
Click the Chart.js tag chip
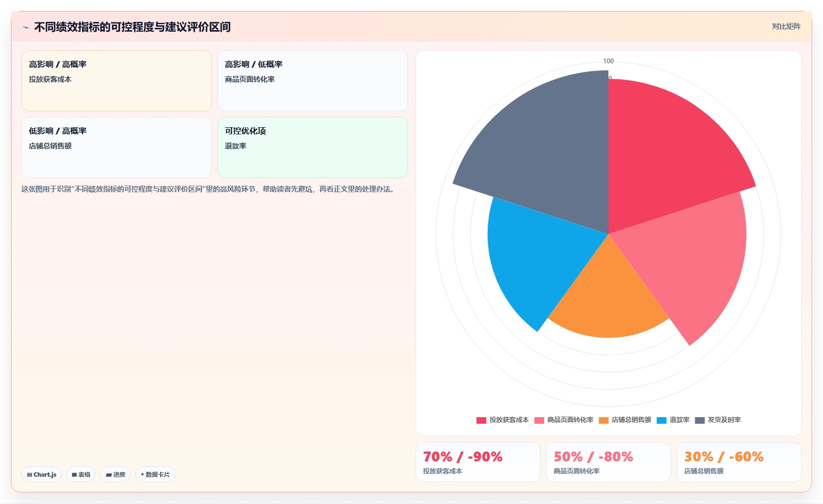[42, 475]
